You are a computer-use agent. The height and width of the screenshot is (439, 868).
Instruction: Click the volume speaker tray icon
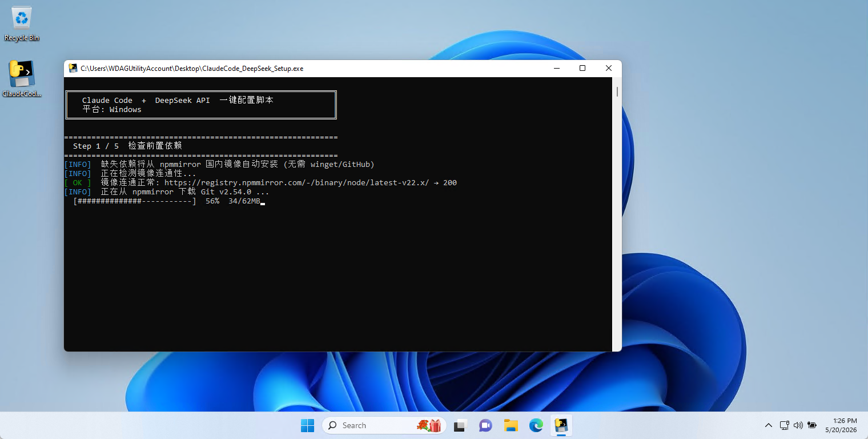point(798,425)
